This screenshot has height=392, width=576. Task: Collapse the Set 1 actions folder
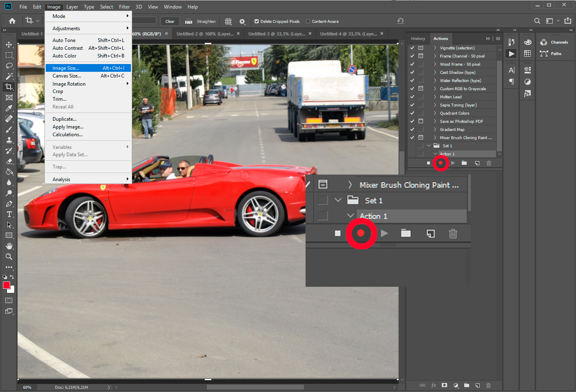[x=428, y=145]
